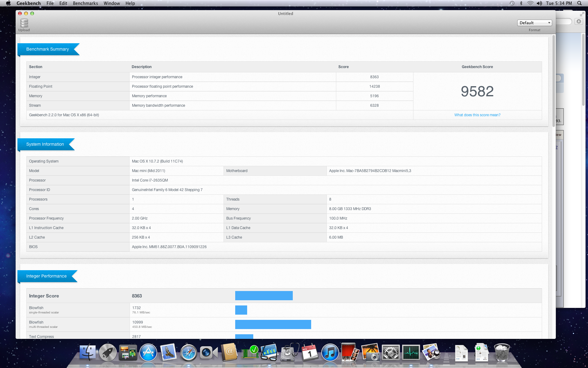Open Address Book from the Dock
Image resolution: width=588 pixels, height=368 pixels.
pos(229,352)
